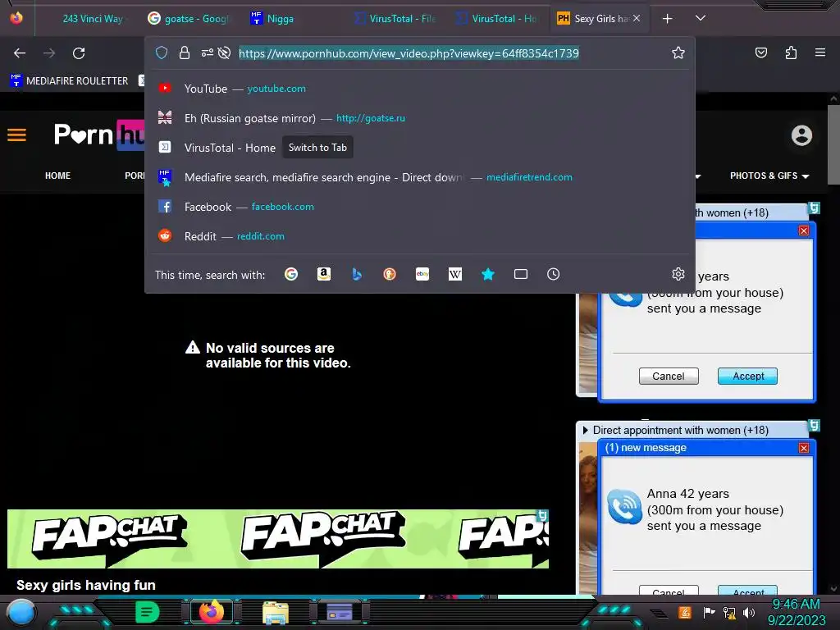The image size is (840, 630).
Task: Search open tabs using the tabs shortcut
Action: coord(521,274)
